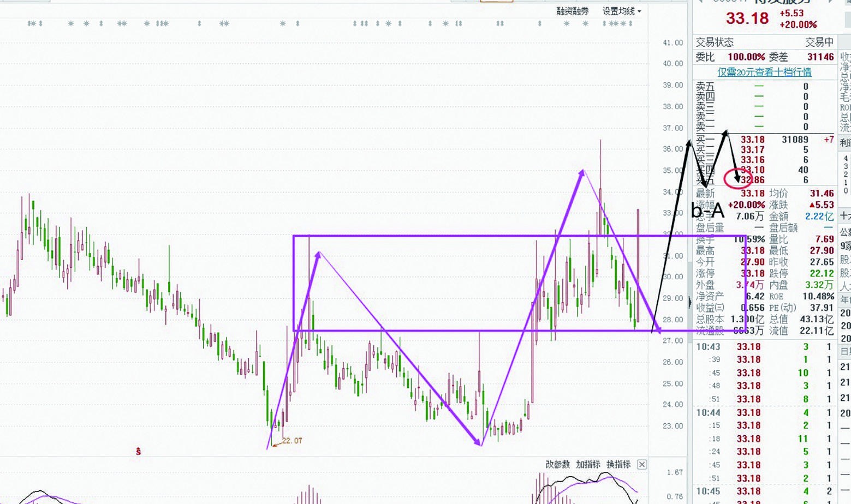Click the 买一 quantity 31089
851x504 pixels.
pyautogui.click(x=795, y=140)
